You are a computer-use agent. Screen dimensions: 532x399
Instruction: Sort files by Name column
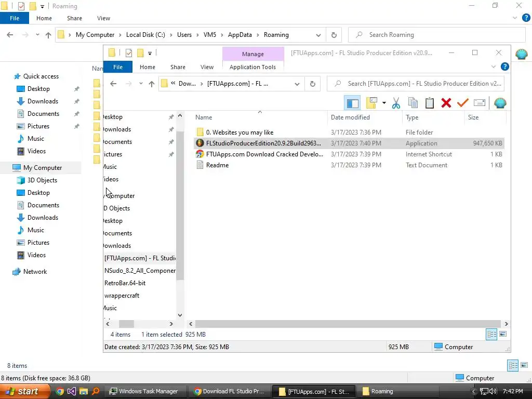[260, 117]
